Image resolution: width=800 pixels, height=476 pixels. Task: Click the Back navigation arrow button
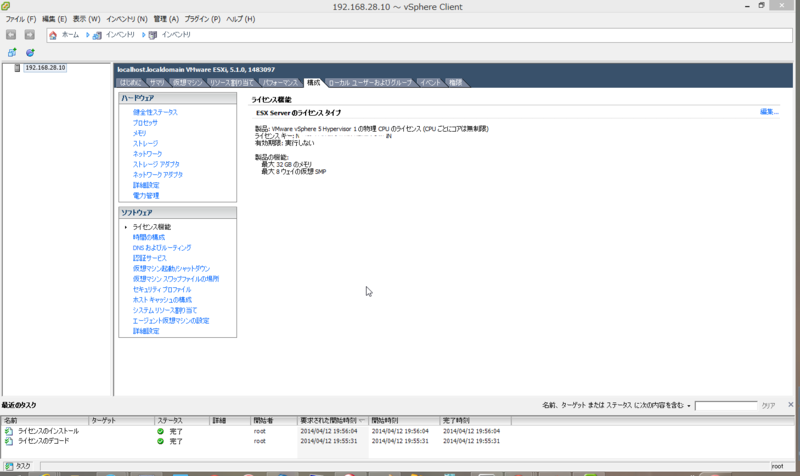click(11, 35)
